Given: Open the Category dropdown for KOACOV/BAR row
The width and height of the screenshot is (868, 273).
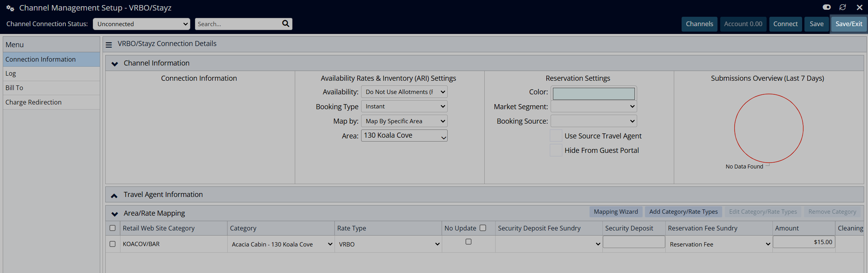Looking at the screenshot, I should [x=281, y=244].
